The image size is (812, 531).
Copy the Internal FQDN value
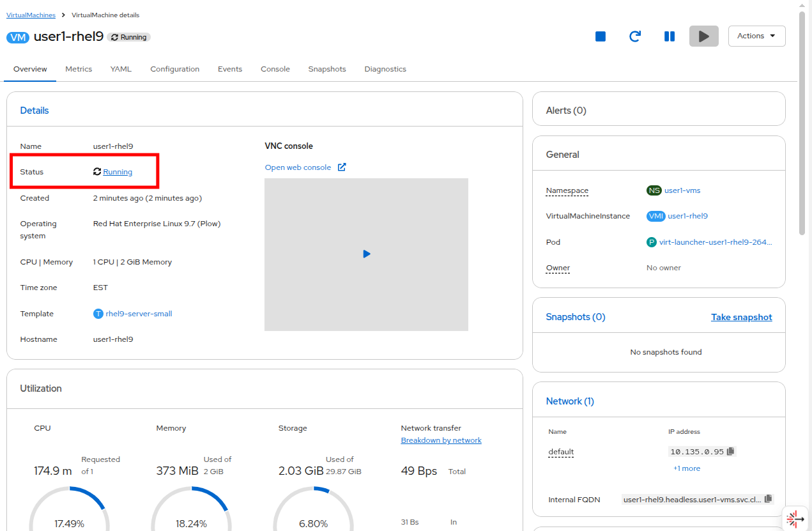point(769,499)
